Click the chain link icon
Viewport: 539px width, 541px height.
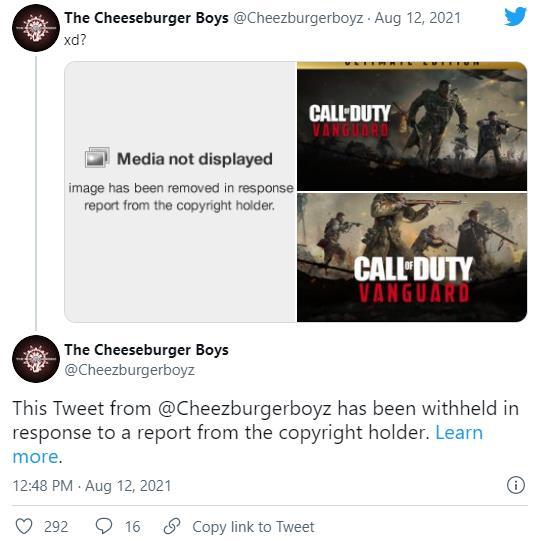(x=172, y=526)
